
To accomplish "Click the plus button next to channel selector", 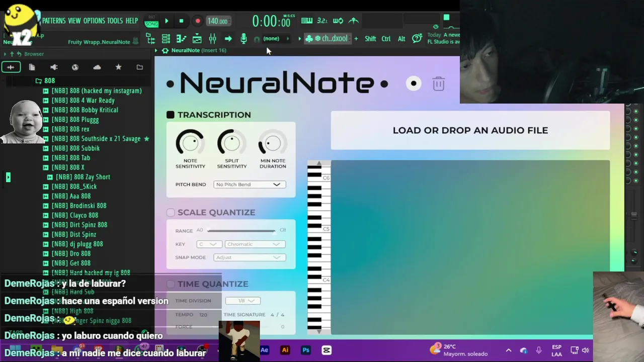I will [356, 39].
